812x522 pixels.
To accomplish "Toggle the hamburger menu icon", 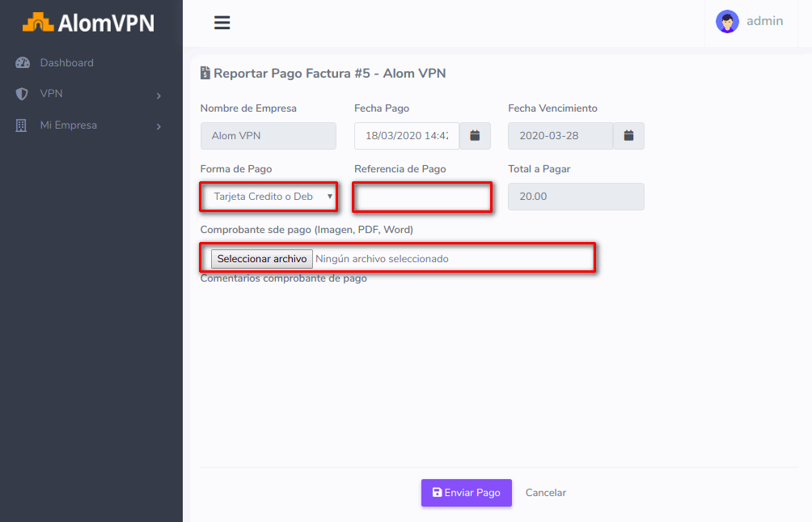I will (222, 23).
